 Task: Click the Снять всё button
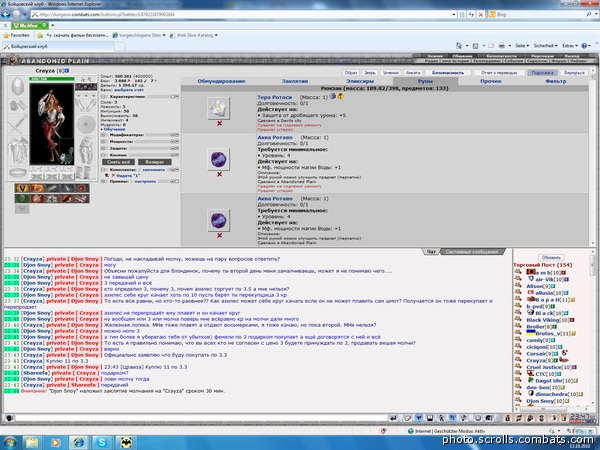point(118,162)
